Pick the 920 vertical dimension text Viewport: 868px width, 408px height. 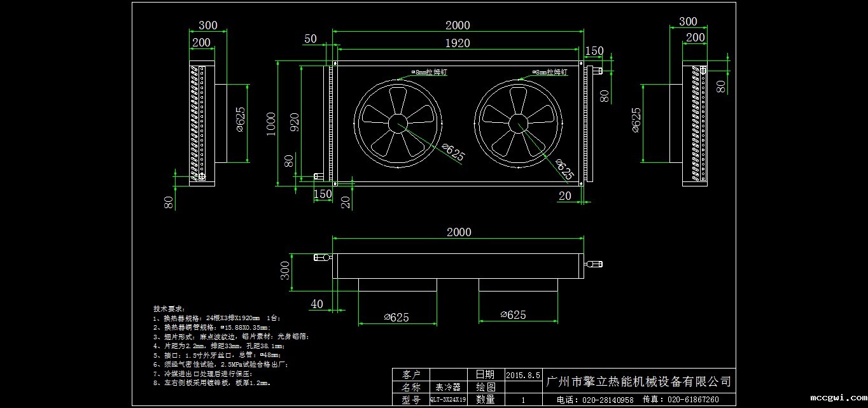point(295,122)
